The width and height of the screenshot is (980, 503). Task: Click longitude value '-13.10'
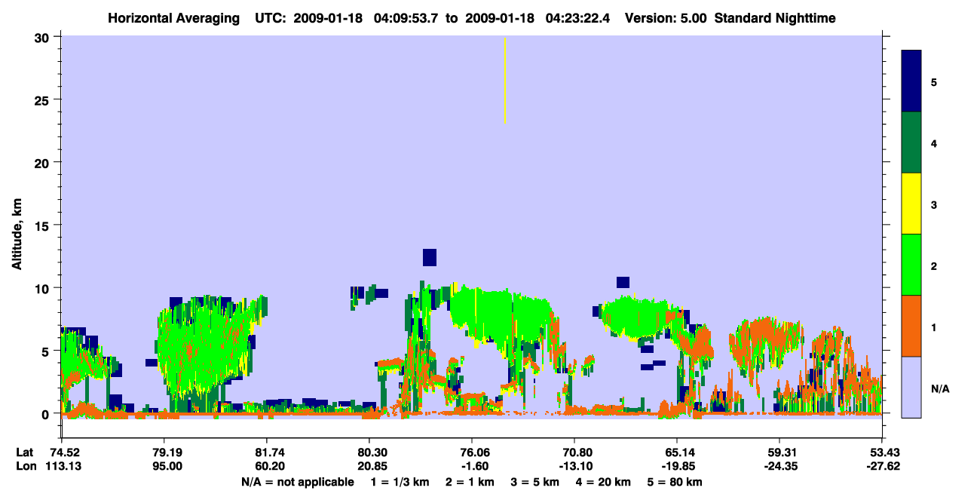574,466
